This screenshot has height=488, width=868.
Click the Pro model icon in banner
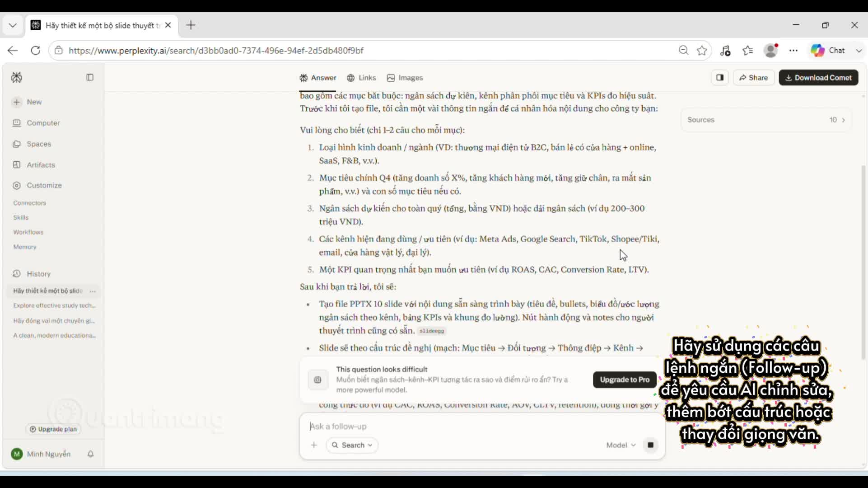pos(318,380)
